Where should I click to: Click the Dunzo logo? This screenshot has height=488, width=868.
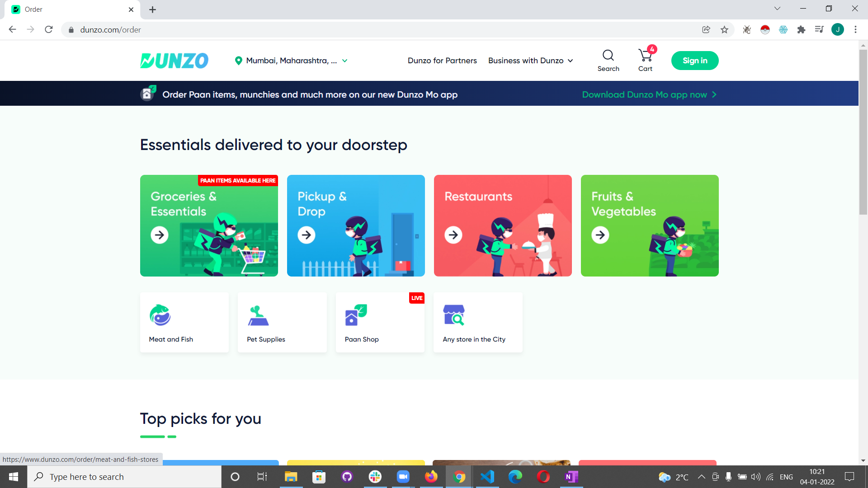click(174, 61)
